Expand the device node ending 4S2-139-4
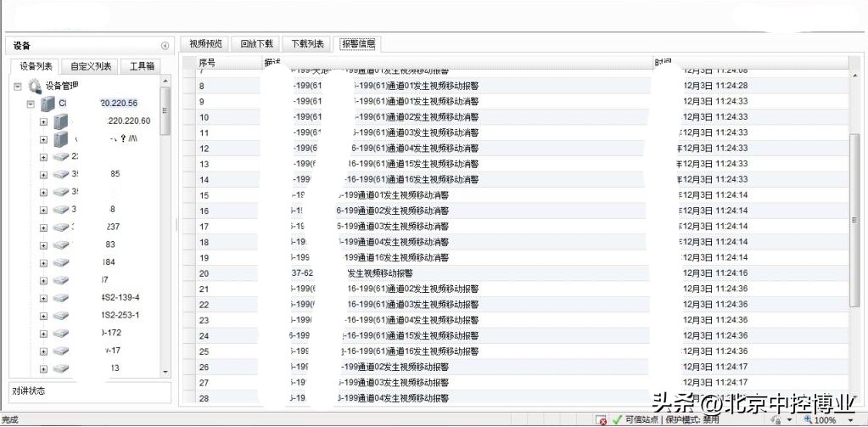Screen dimensions: 868x427 44,299
